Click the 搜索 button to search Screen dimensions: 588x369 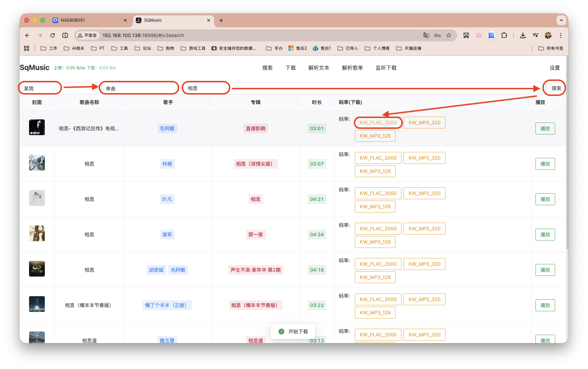tap(556, 88)
